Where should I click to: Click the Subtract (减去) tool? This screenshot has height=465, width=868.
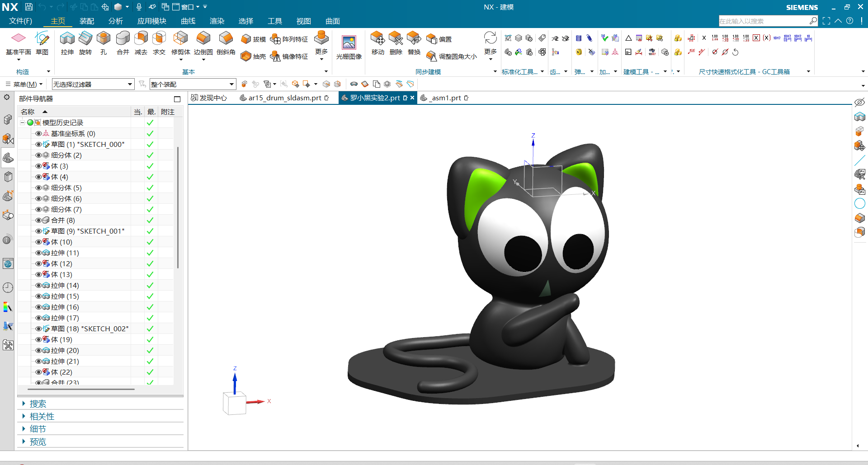pos(141,43)
